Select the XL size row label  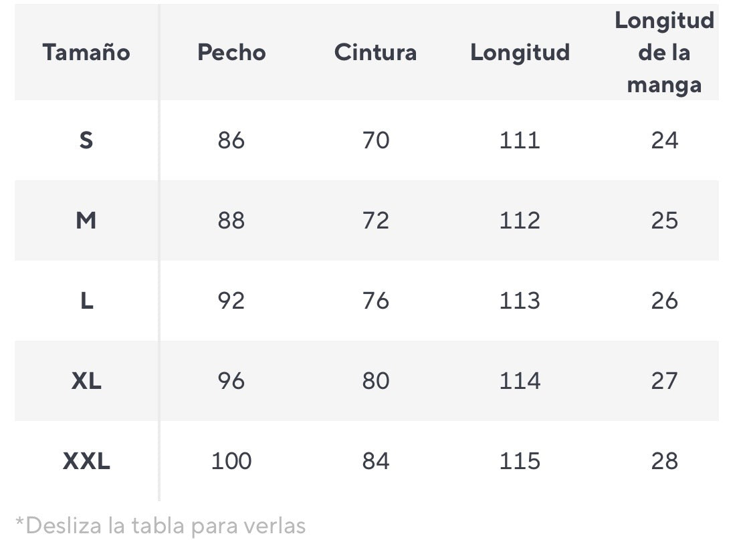click(x=86, y=381)
